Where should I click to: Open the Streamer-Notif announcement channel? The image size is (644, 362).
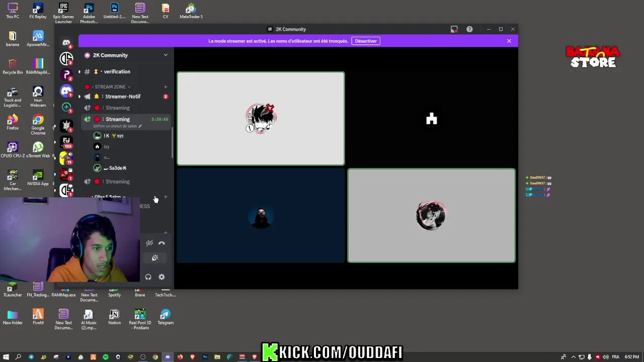click(x=125, y=97)
